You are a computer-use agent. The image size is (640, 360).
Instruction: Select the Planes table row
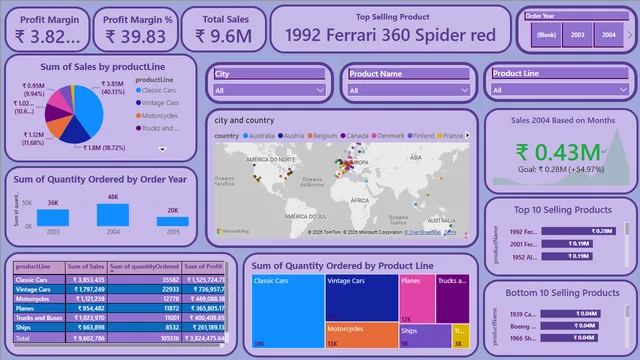point(119,308)
